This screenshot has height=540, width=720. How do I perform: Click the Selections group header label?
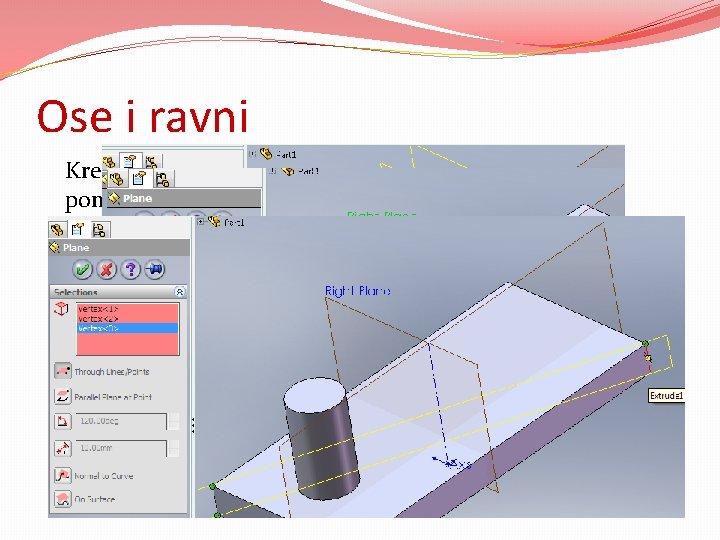click(x=76, y=292)
